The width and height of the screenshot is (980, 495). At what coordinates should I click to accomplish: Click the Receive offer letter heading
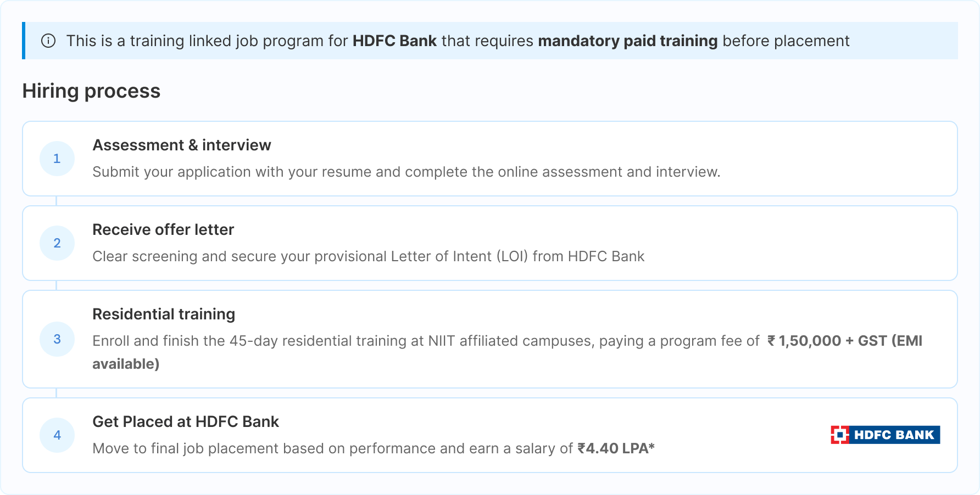click(x=163, y=229)
